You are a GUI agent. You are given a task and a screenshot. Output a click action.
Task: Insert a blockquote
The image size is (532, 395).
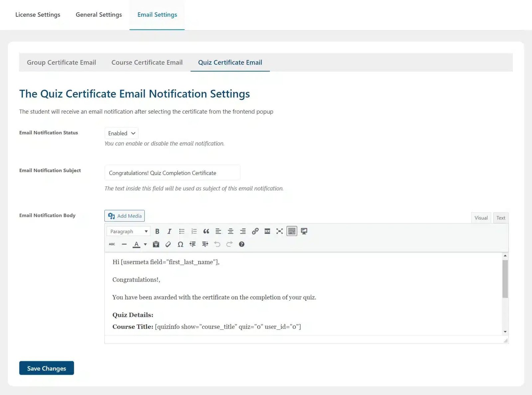click(206, 231)
